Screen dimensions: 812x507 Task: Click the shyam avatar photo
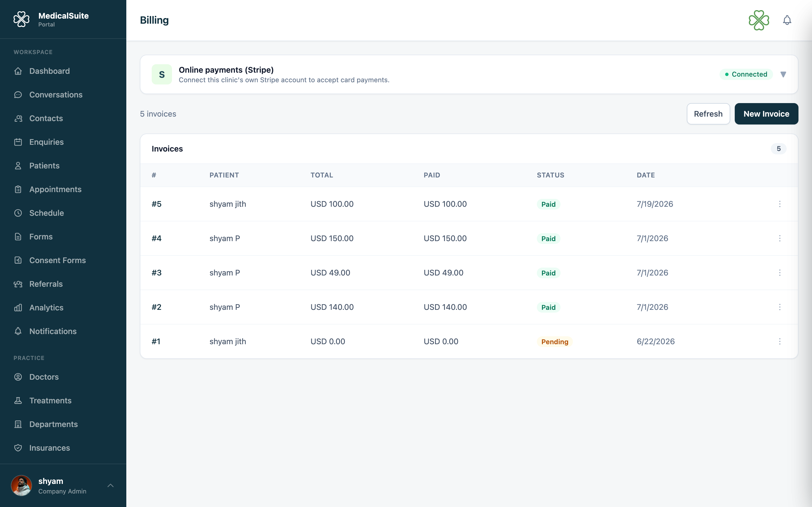(x=21, y=485)
